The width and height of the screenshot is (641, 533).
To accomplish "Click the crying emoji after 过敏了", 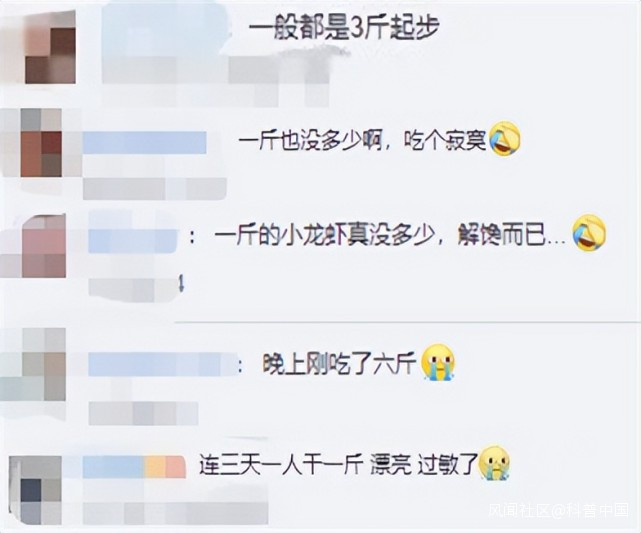I will pyautogui.click(x=495, y=463).
